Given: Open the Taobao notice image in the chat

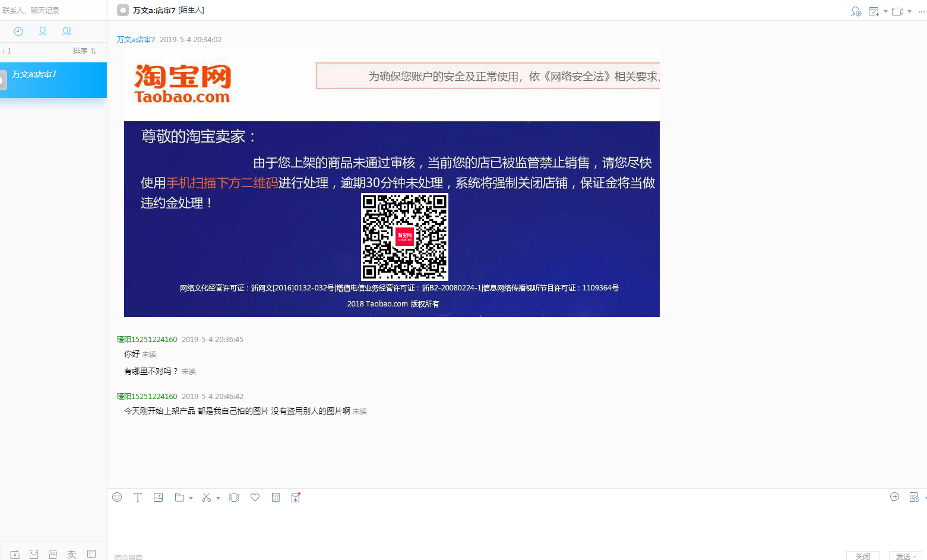Looking at the screenshot, I should pos(392,183).
